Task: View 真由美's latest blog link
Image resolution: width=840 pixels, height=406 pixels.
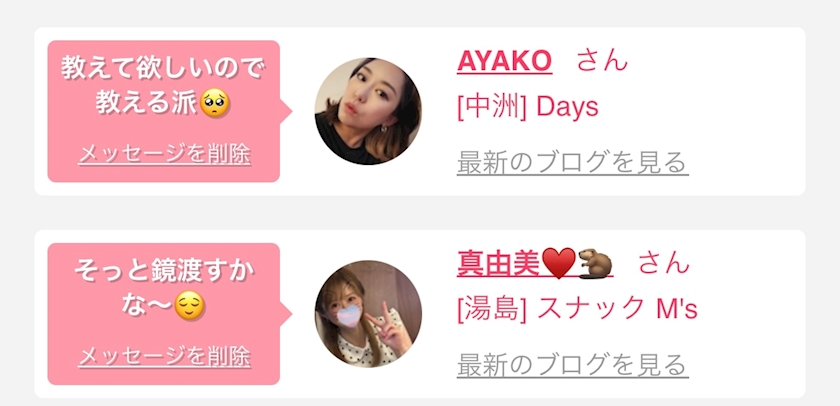Action: tap(572, 365)
